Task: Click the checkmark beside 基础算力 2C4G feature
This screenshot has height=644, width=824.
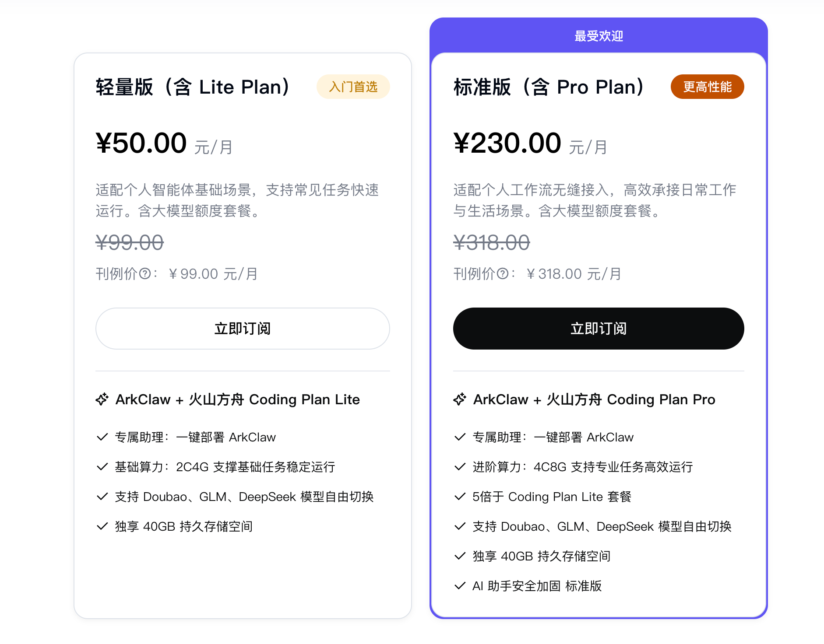Action: 102,466
